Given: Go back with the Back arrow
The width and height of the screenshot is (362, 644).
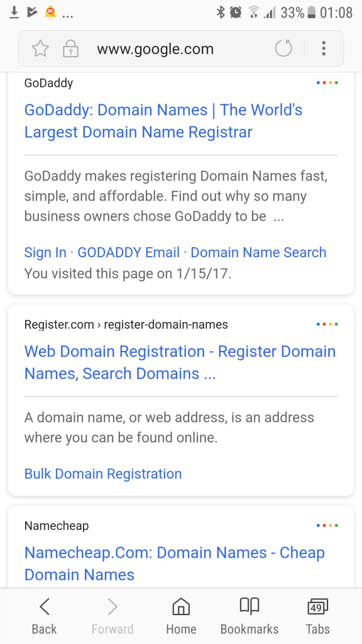Looking at the screenshot, I should tap(45, 616).
